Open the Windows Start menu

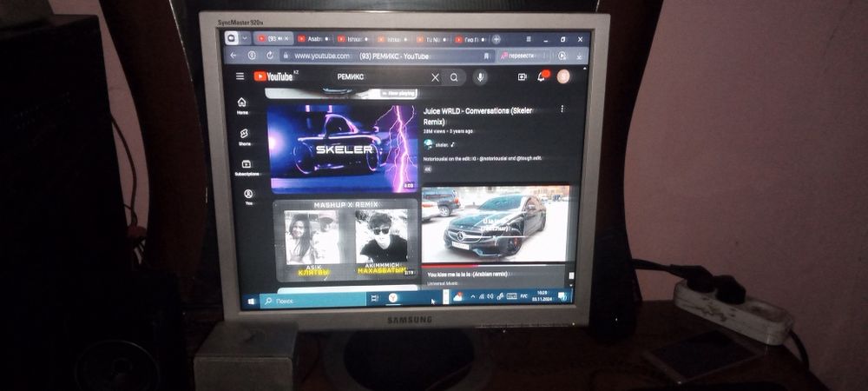pos(252,301)
